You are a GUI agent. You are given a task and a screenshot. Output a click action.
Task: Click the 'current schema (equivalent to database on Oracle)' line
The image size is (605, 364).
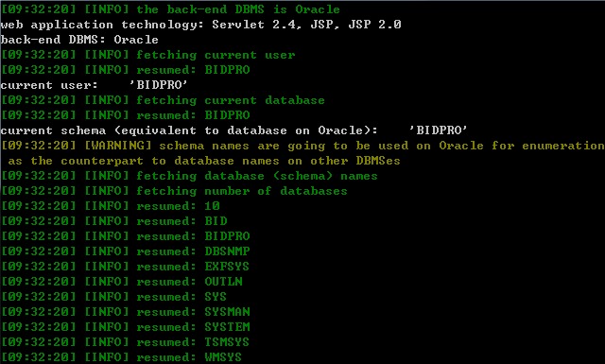tap(233, 130)
